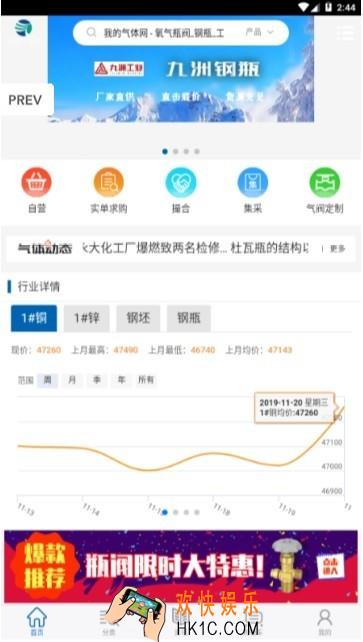Click the 点击进入 button on promo banner
This screenshot has width=363, height=642.
[x=331, y=566]
